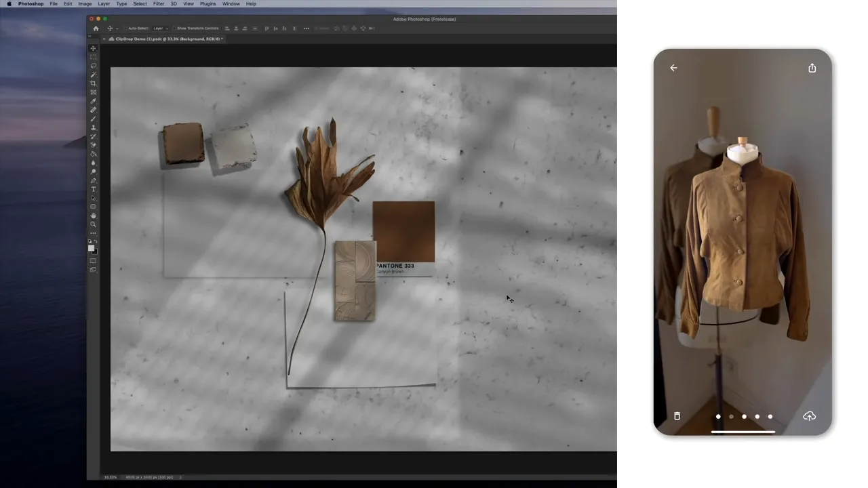Select the Hand tool
The width and height of the screenshot is (868, 488).
(93, 216)
